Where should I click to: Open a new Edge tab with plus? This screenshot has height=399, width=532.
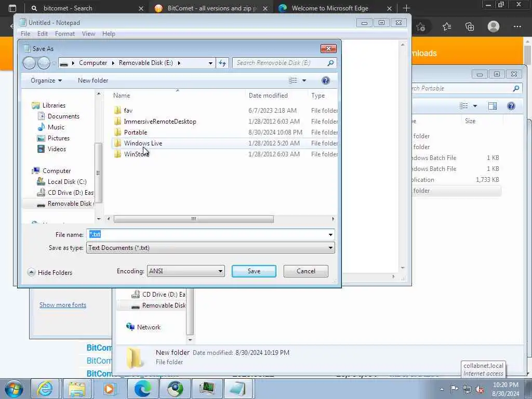click(406, 8)
